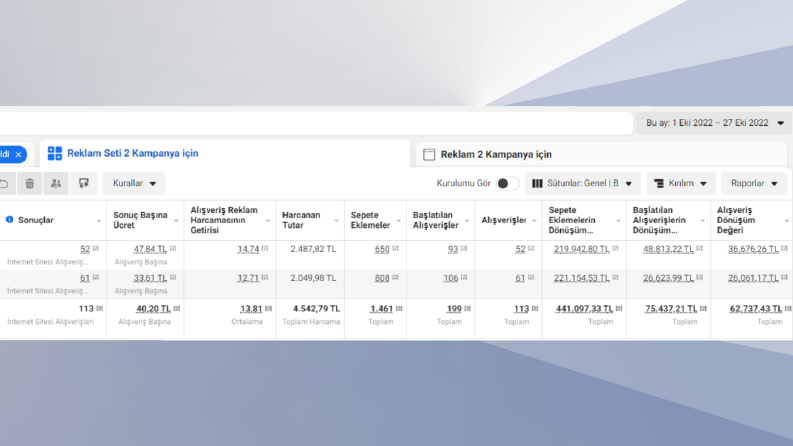Click cost value 33,61 TL
The image size is (793, 446).
(150, 278)
